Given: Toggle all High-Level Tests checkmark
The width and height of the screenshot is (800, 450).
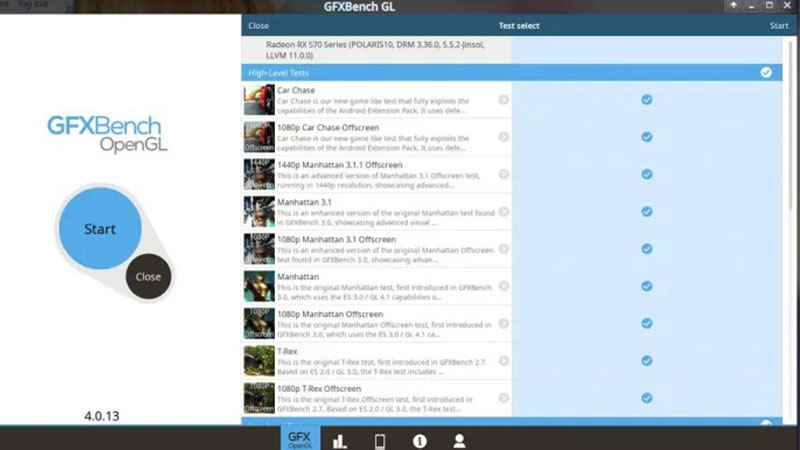Looking at the screenshot, I should (766, 72).
